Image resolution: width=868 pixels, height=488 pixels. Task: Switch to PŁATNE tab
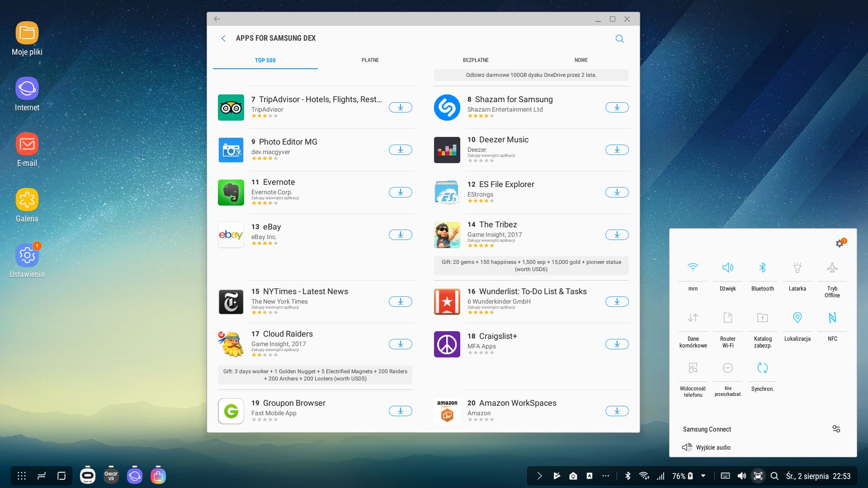(x=370, y=60)
